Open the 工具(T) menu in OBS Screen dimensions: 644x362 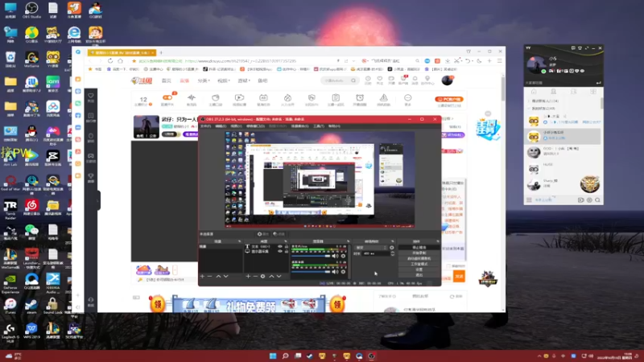coord(319,126)
